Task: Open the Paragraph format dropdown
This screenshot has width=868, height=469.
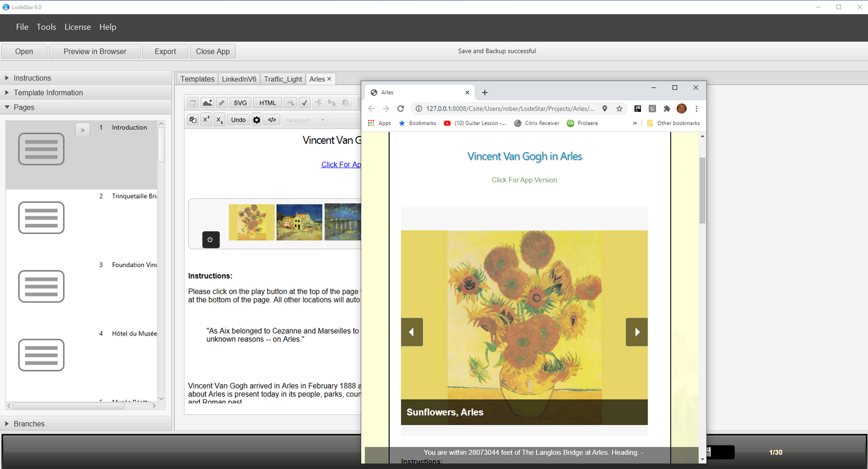Action: coord(305,120)
